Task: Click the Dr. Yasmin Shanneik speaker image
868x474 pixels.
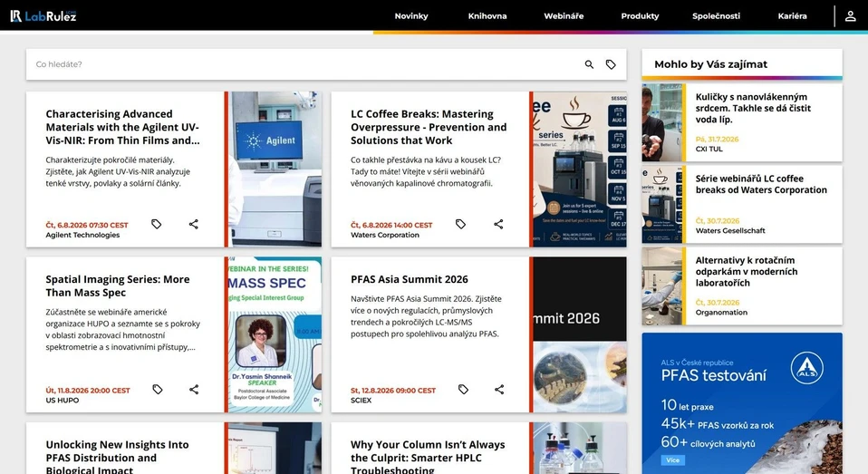Action: coord(275,334)
